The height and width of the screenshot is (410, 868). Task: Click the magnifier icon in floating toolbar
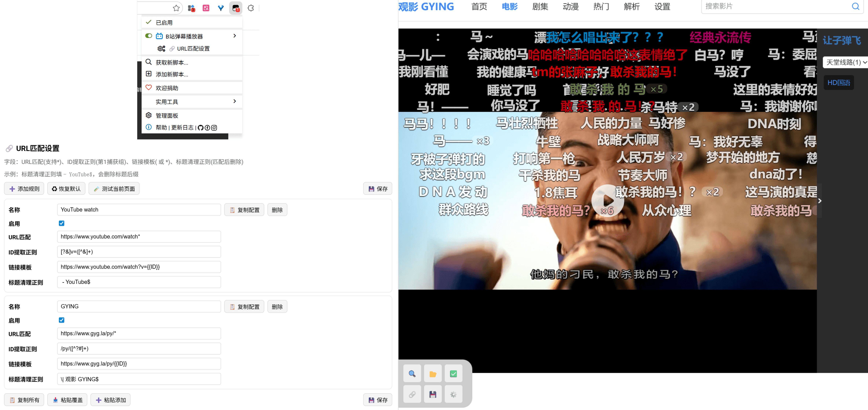pyautogui.click(x=412, y=374)
